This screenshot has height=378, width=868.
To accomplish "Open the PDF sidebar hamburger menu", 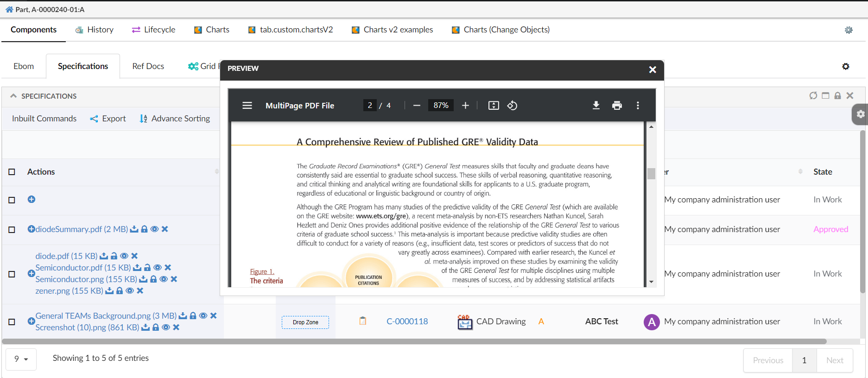I will click(247, 106).
